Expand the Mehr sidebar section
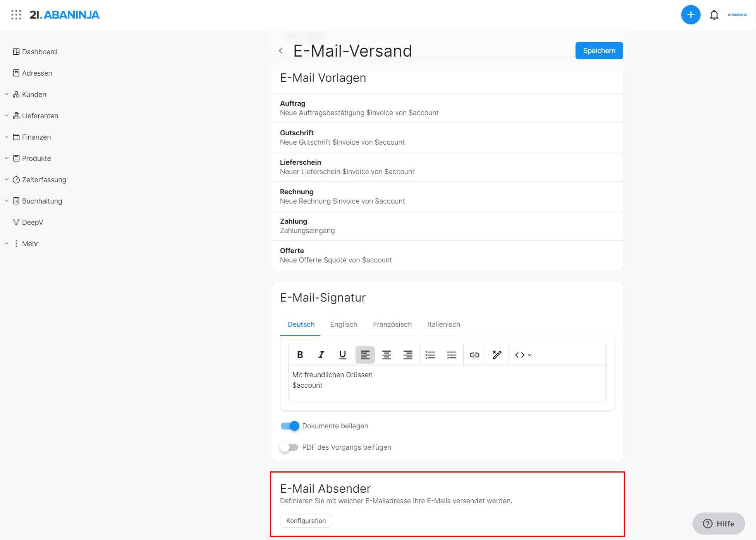This screenshot has width=756, height=540. pyautogui.click(x=7, y=243)
